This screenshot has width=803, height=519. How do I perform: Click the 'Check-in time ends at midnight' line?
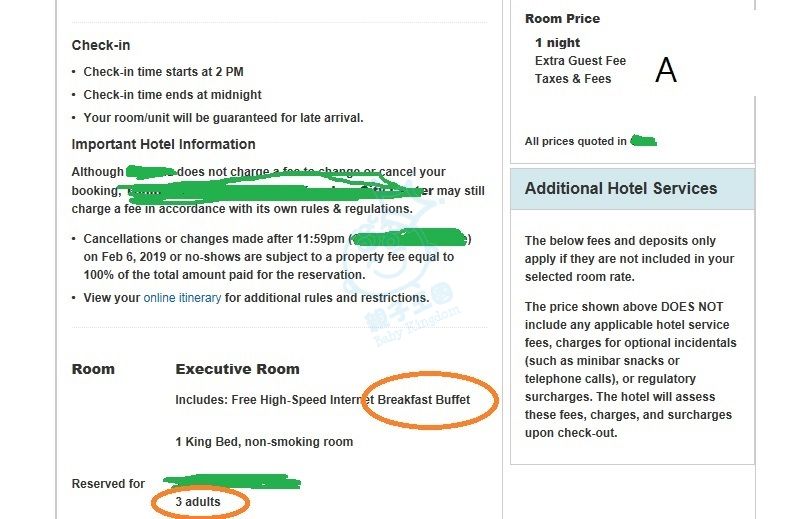(172, 95)
